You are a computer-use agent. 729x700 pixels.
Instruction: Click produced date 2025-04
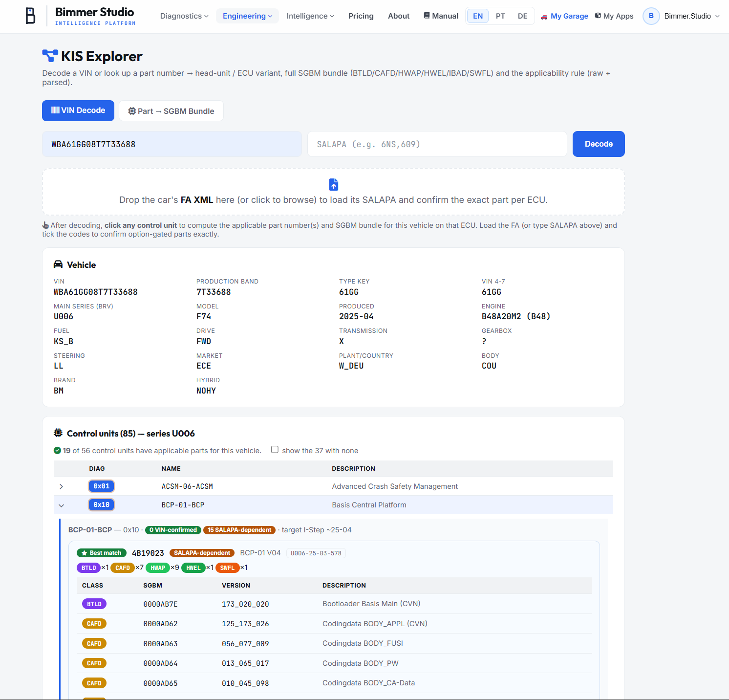click(x=356, y=317)
